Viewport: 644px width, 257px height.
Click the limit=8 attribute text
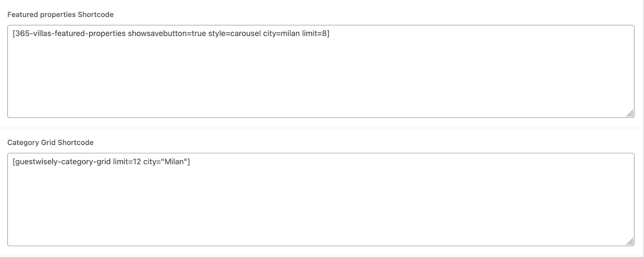coord(314,33)
